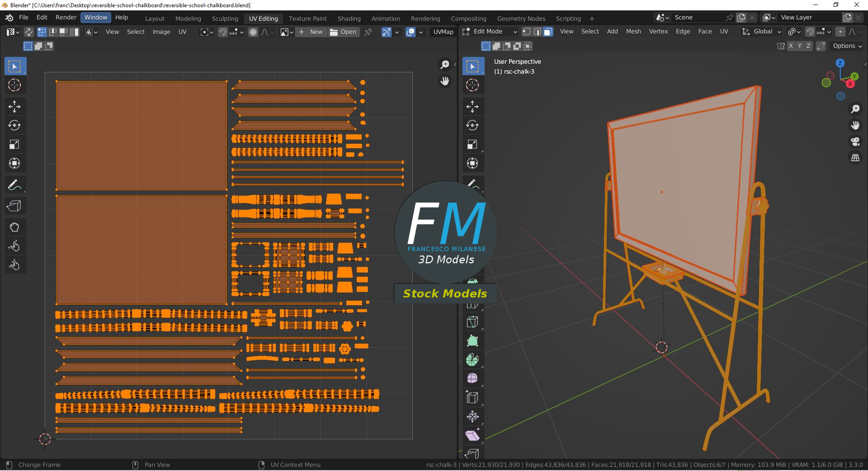Toggle X axis mirror in viewport header
868x471 pixels.
(x=791, y=46)
